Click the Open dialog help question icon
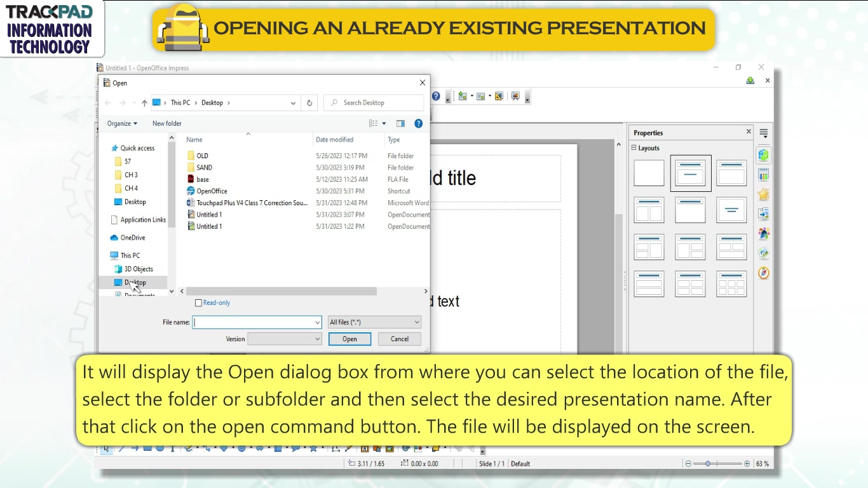 coord(418,123)
